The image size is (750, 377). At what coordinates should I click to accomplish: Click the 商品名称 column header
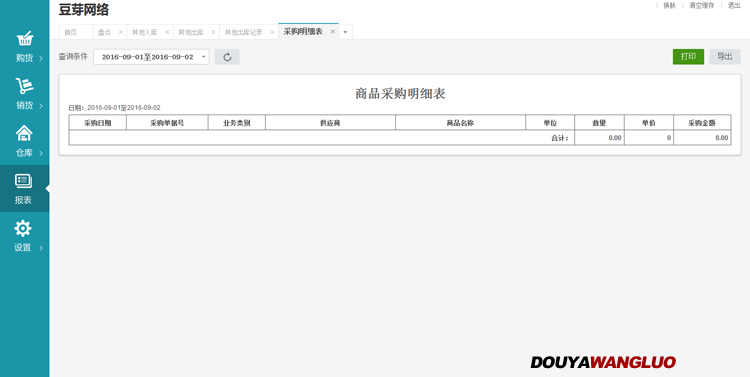[460, 122]
